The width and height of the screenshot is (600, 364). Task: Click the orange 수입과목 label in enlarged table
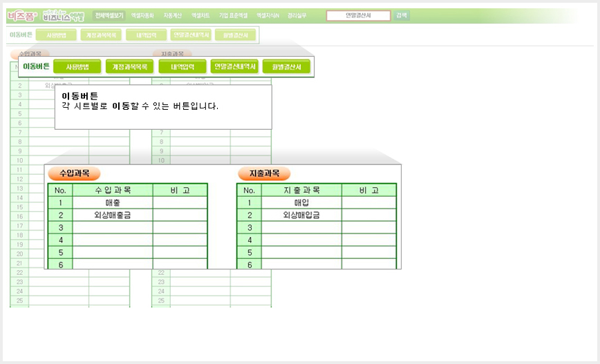(74, 173)
